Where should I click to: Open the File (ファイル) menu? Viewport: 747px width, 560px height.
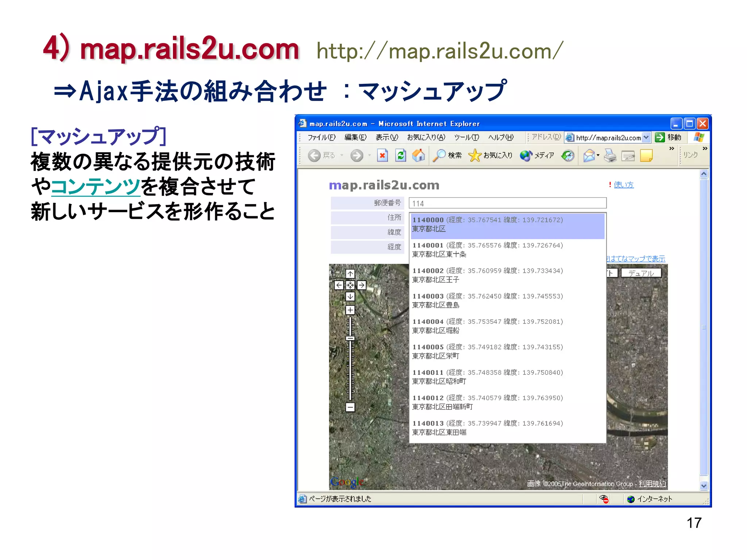pos(321,137)
